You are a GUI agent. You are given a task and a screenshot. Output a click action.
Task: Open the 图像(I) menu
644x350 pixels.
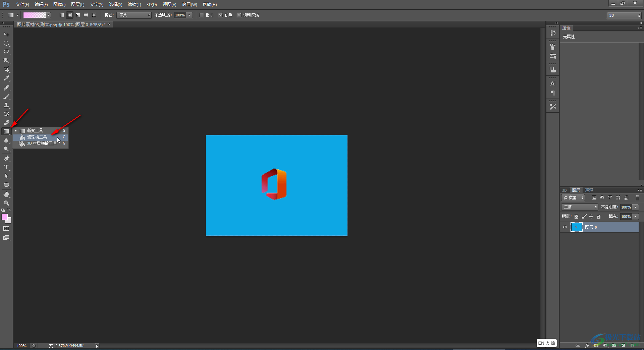59,4
